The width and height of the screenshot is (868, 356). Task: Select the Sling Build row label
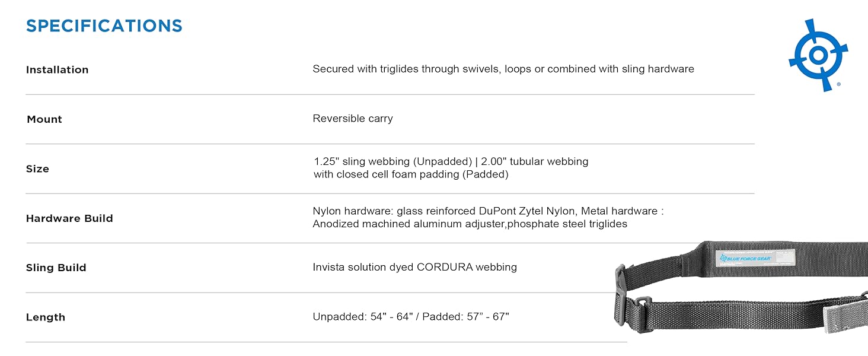[56, 268]
